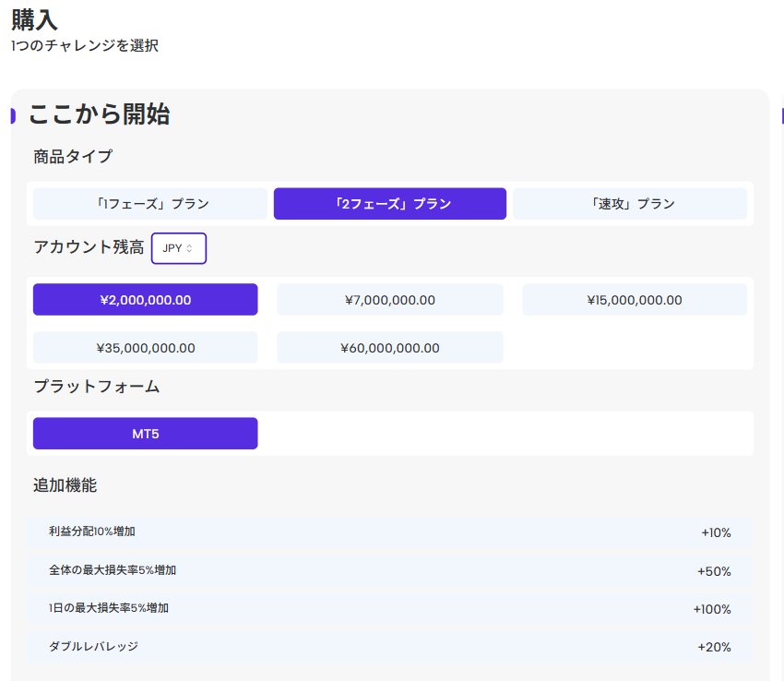
Task: Select the ¥35,000,000.00 balance option
Action: pos(146,348)
